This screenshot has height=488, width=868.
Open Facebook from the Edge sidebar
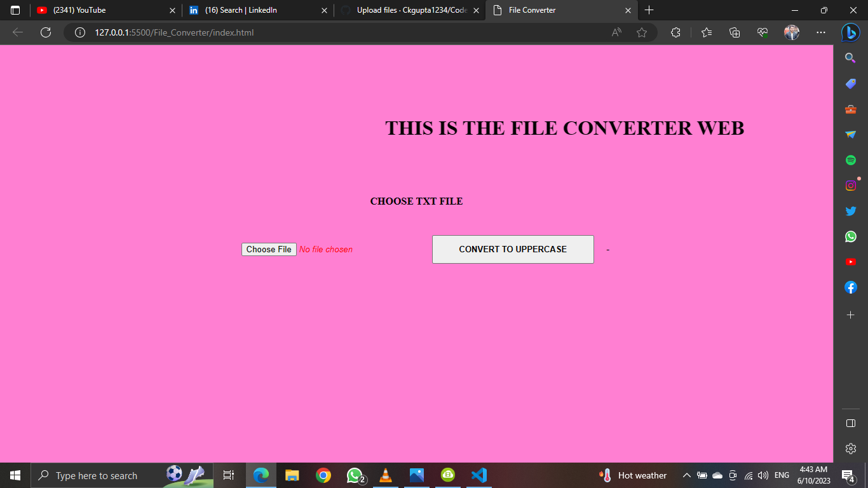tap(851, 287)
